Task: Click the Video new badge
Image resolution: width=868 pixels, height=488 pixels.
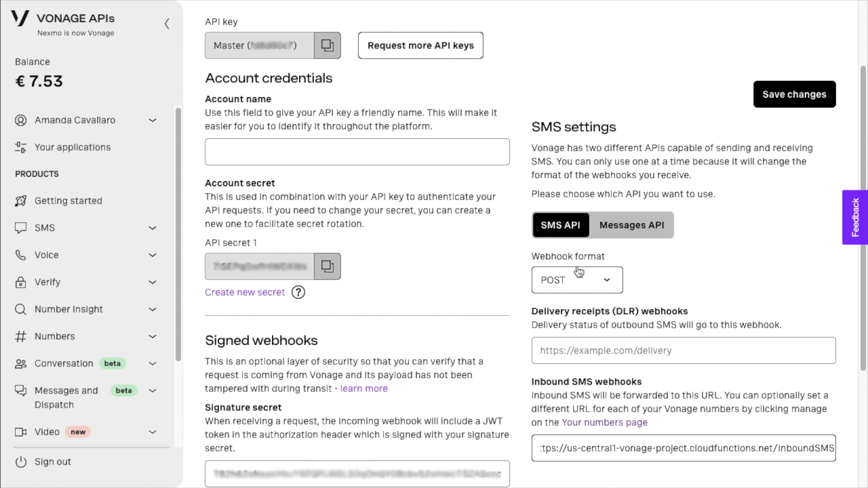Action: (x=78, y=432)
